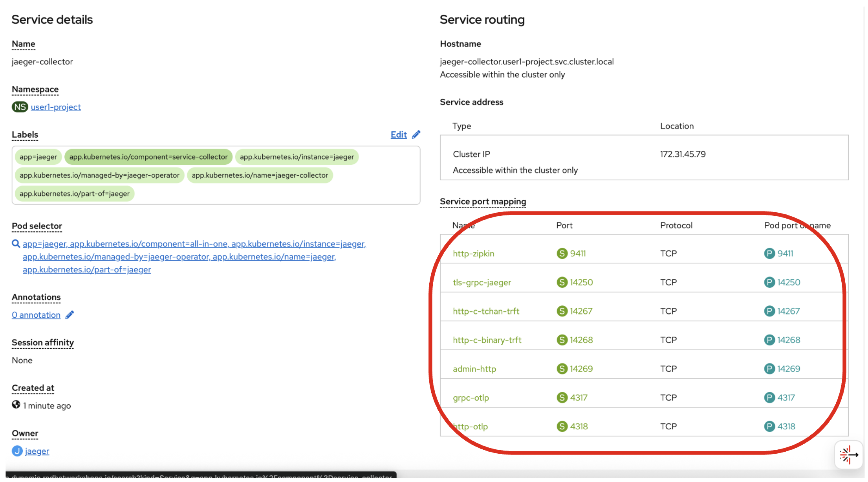
Task: Click the J badge next to jaeger owner
Action: click(17, 451)
